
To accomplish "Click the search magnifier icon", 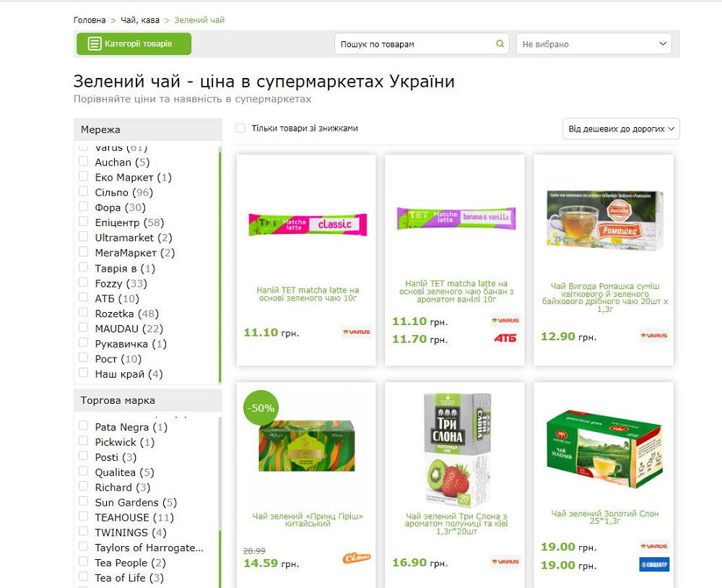I will (x=500, y=44).
